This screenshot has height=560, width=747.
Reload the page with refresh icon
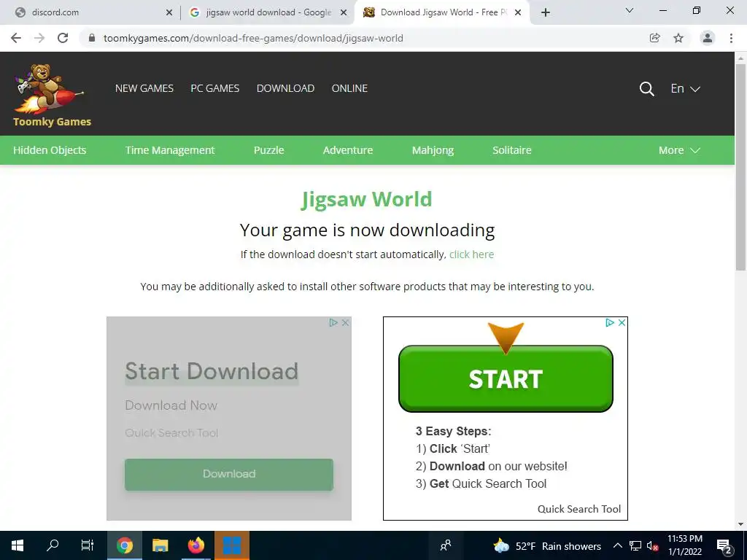pyautogui.click(x=63, y=38)
